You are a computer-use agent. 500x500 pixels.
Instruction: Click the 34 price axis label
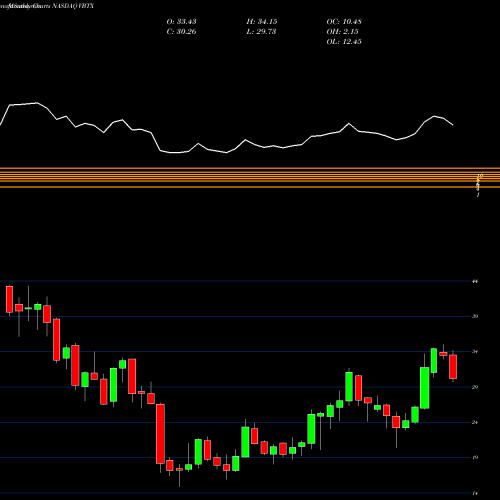pos(475,352)
